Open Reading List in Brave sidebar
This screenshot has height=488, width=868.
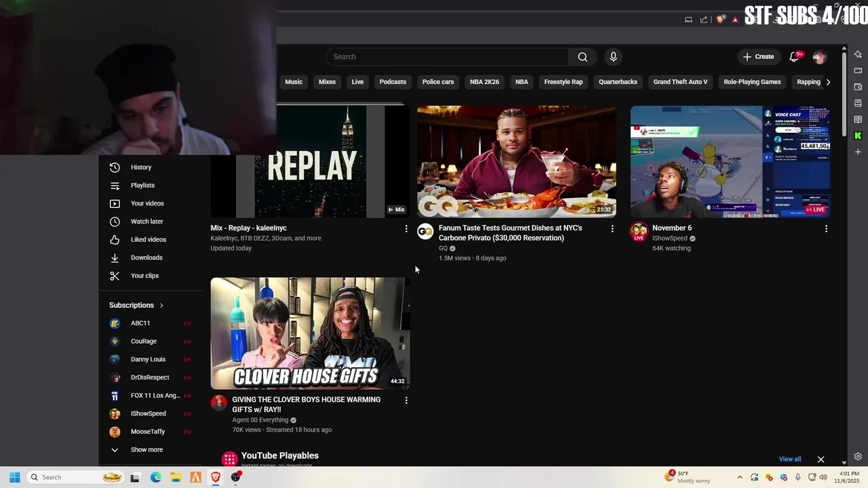coord(858,119)
